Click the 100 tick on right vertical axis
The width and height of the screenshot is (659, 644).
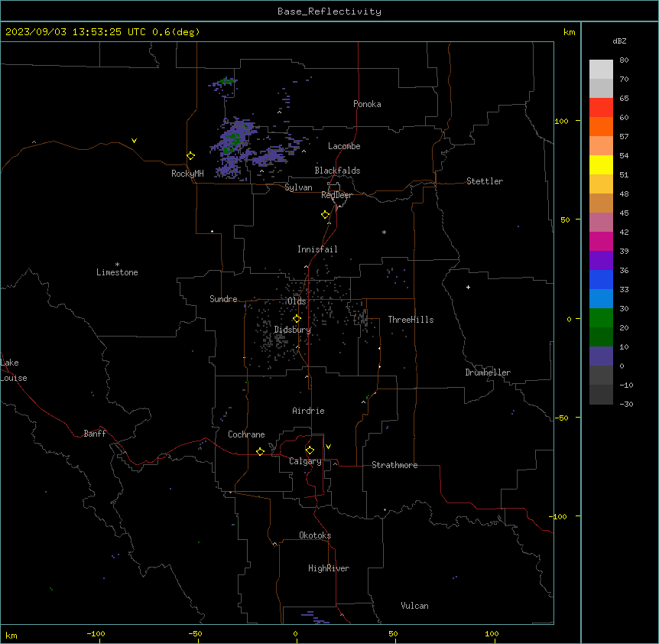point(561,121)
